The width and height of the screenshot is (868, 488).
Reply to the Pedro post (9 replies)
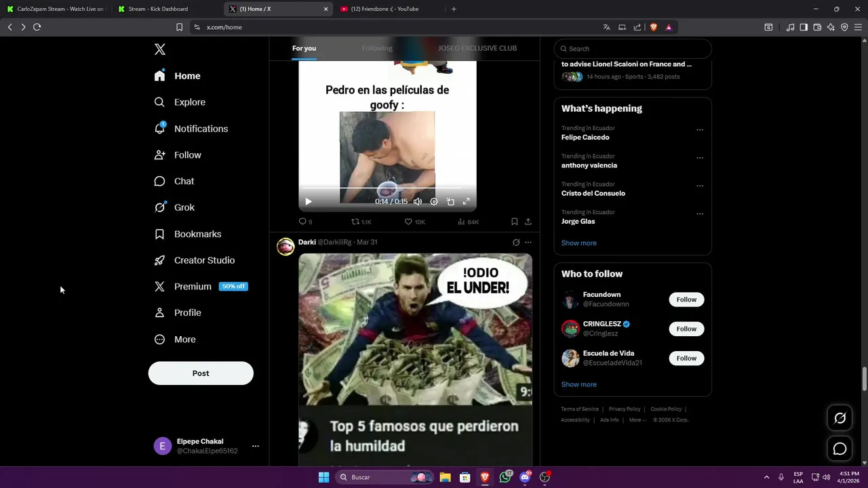(x=305, y=222)
